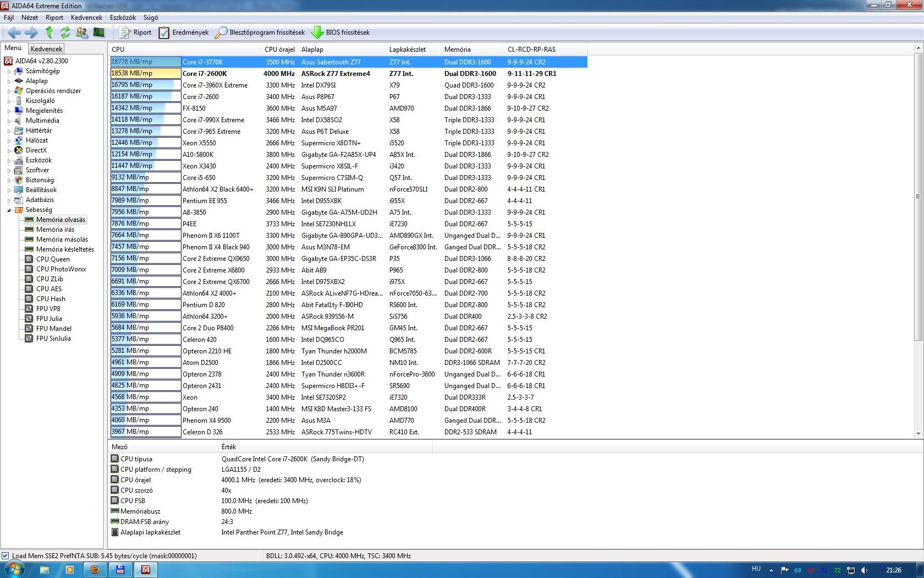Screen dimensions: 924x578
Task: Expand the Operációs rendszer node
Action: pos(9,91)
